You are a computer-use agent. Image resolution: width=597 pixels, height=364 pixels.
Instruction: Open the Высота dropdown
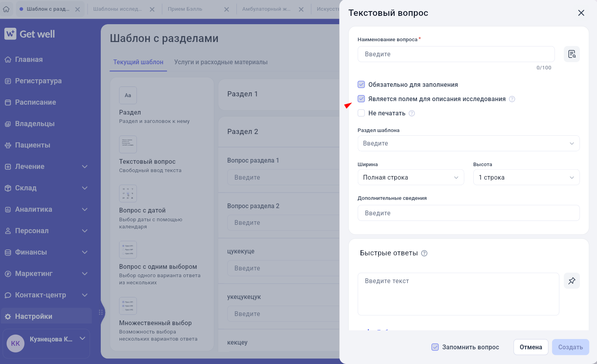526,177
